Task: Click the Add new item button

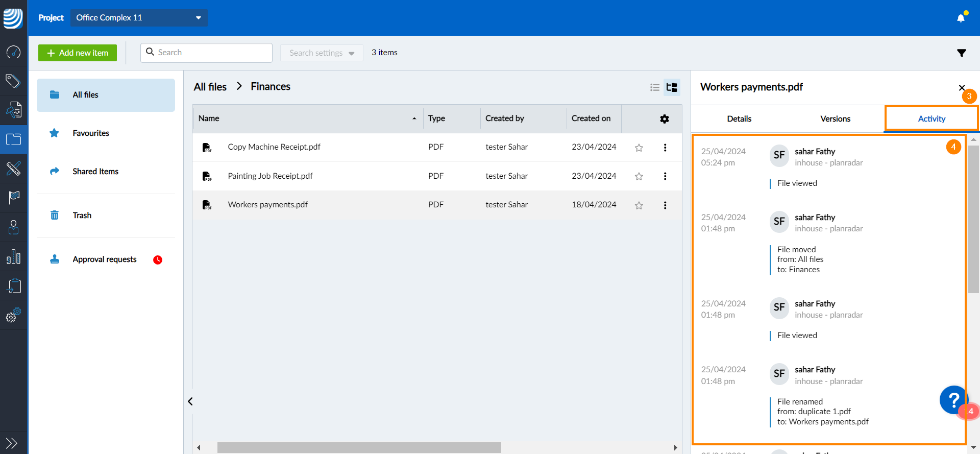Action: pyautogui.click(x=78, y=53)
